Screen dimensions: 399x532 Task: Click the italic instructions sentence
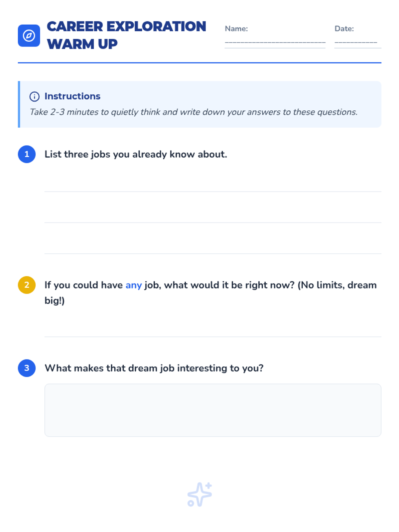tap(194, 112)
